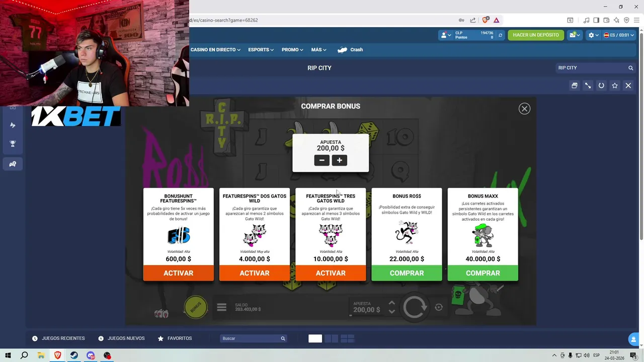Click the trophy icon in left sidebar
Screen dimensions: 644x362
coord(13,144)
